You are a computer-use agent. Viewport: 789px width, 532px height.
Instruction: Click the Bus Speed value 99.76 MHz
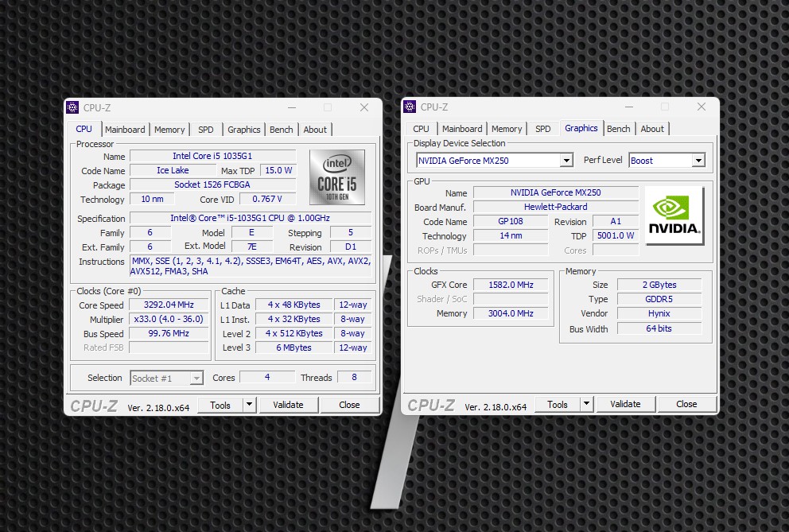point(169,333)
